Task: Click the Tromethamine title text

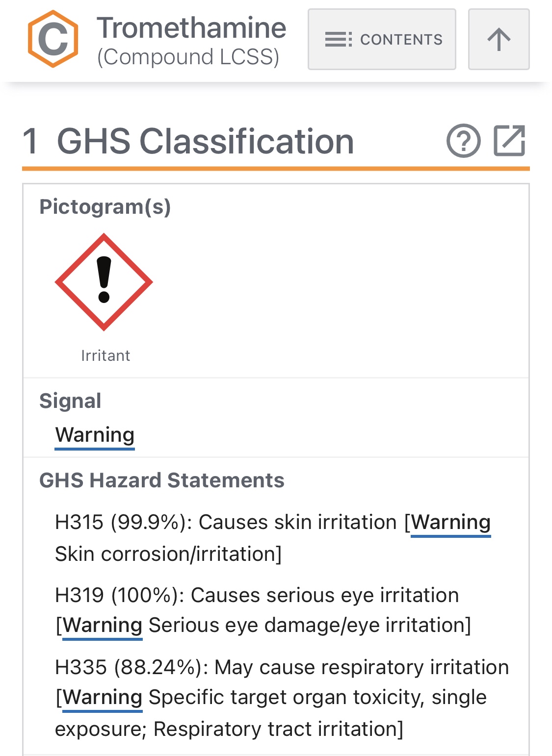Action: click(191, 28)
